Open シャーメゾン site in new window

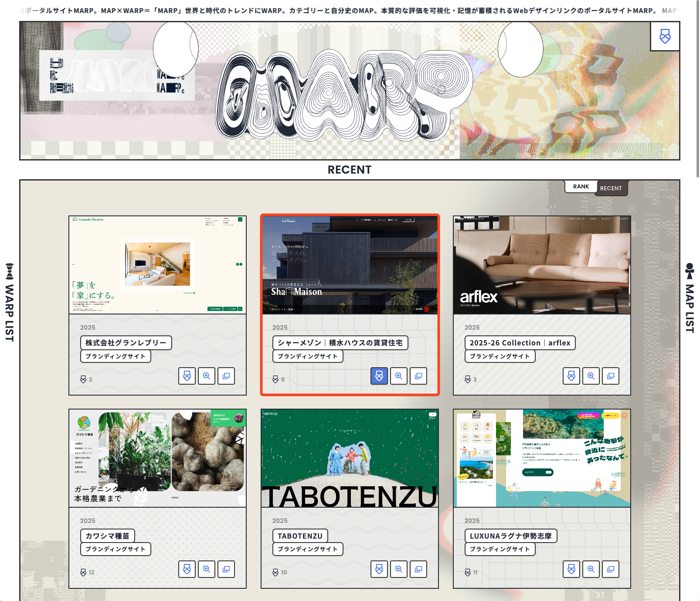pyautogui.click(x=418, y=376)
